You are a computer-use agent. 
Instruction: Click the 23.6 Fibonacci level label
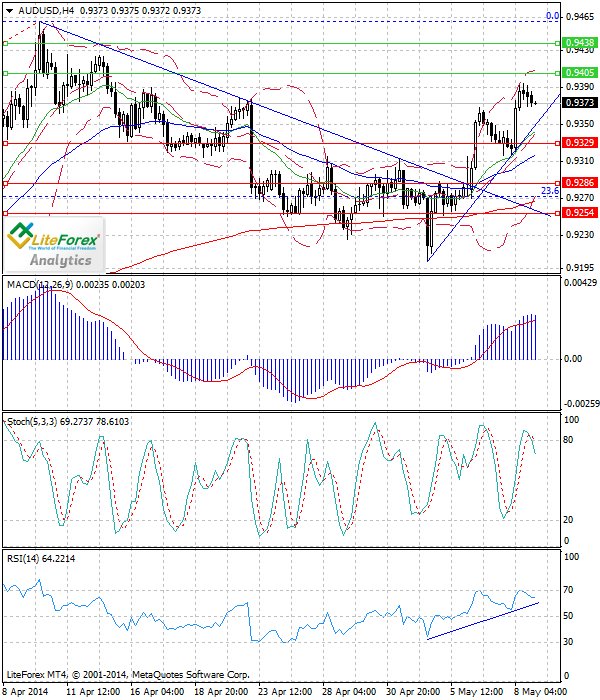pos(550,191)
